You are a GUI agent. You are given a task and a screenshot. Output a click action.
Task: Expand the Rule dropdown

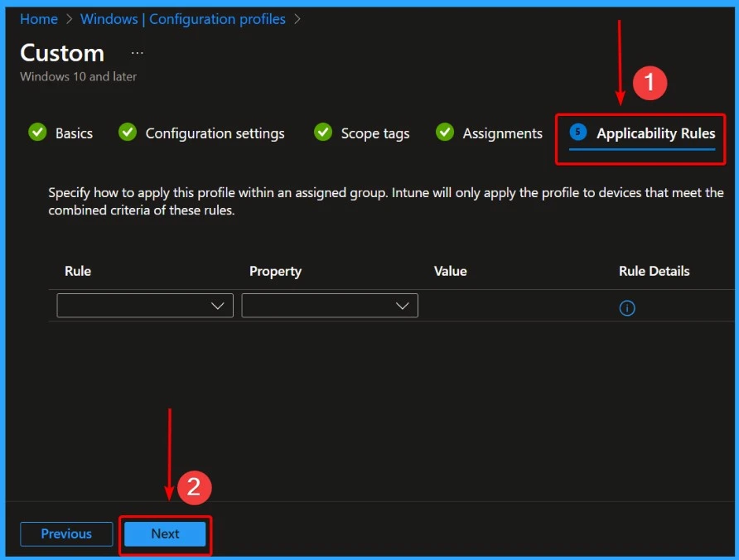point(145,306)
